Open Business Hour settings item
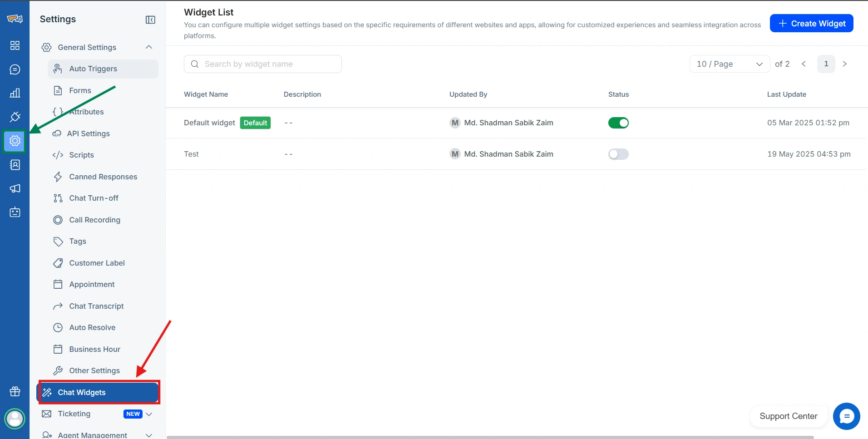Screen dimensions: 868x439 tap(94, 349)
